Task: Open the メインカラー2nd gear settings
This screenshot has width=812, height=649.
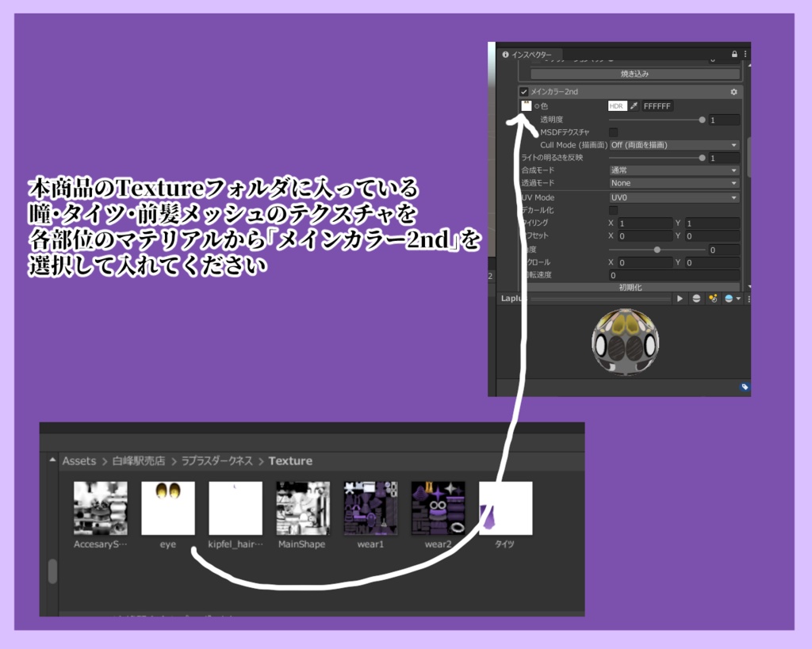Action: [733, 92]
